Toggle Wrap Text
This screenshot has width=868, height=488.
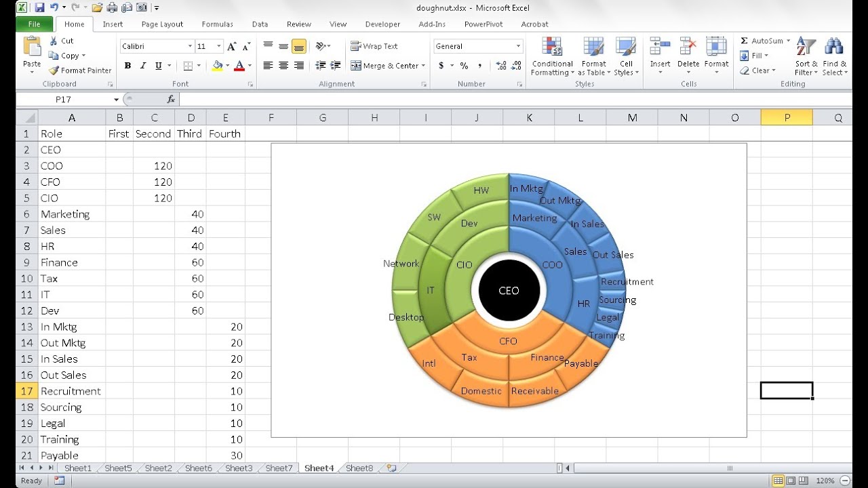point(374,46)
